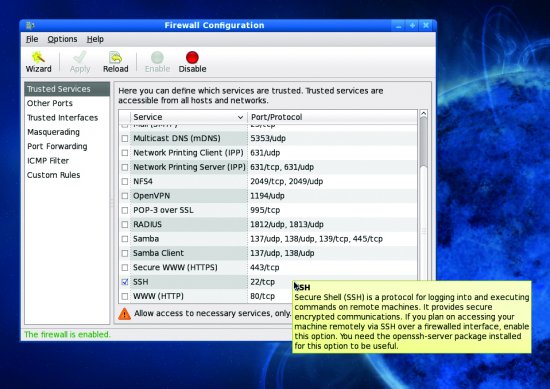Viewport: 550px width, 389px height.
Task: Click the 1194/udp port cell
Action: [267, 196]
